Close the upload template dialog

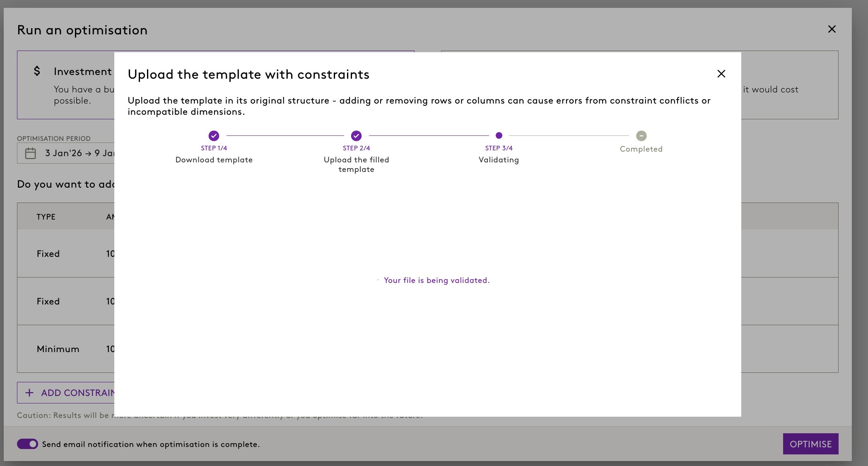pyautogui.click(x=721, y=74)
